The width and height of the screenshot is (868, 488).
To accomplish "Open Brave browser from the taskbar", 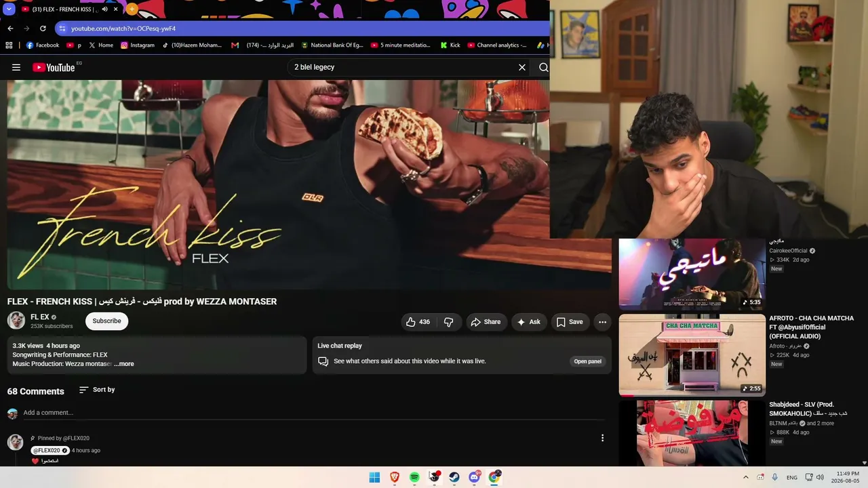I will pos(395,477).
